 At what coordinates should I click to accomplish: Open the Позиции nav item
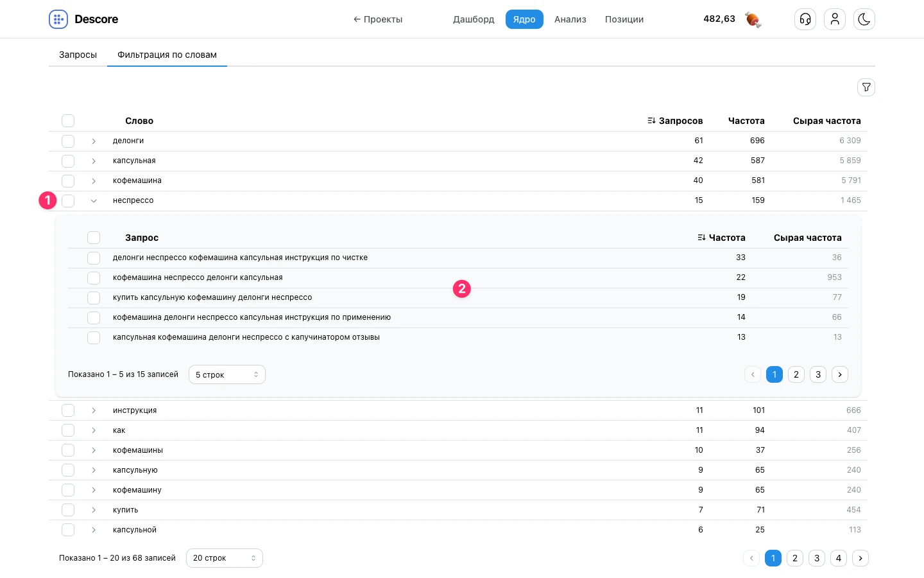pos(624,19)
